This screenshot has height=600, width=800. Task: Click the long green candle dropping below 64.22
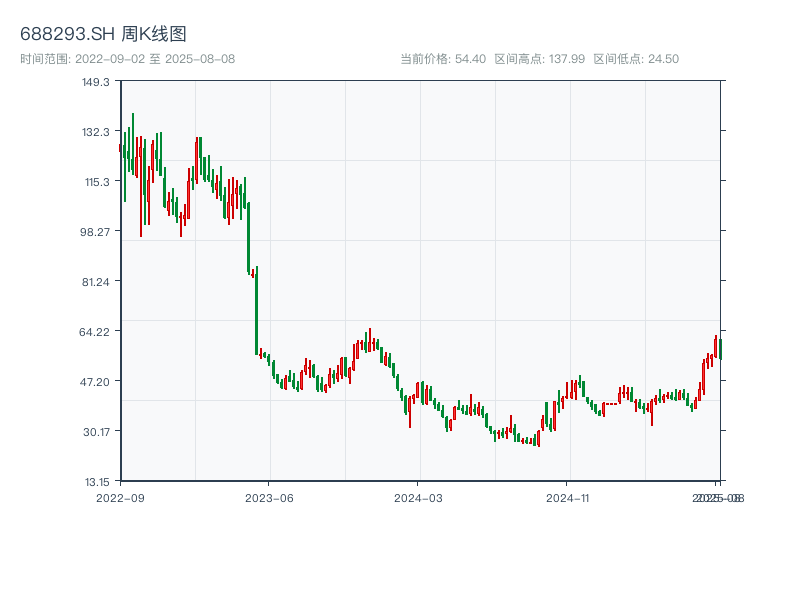256,310
